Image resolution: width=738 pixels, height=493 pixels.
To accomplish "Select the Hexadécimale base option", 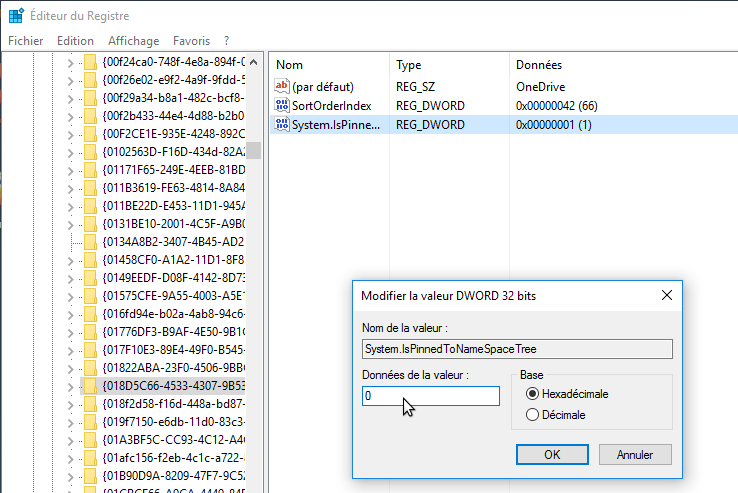I will 532,394.
